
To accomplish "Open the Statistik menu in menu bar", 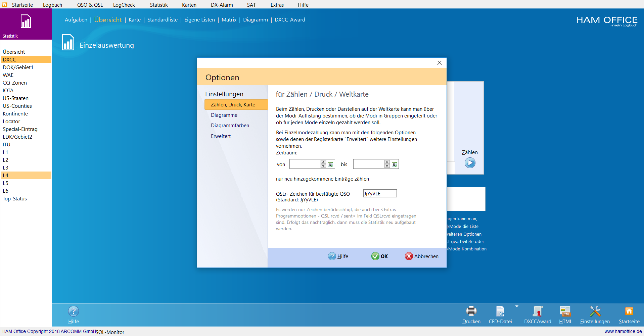I will [159, 5].
